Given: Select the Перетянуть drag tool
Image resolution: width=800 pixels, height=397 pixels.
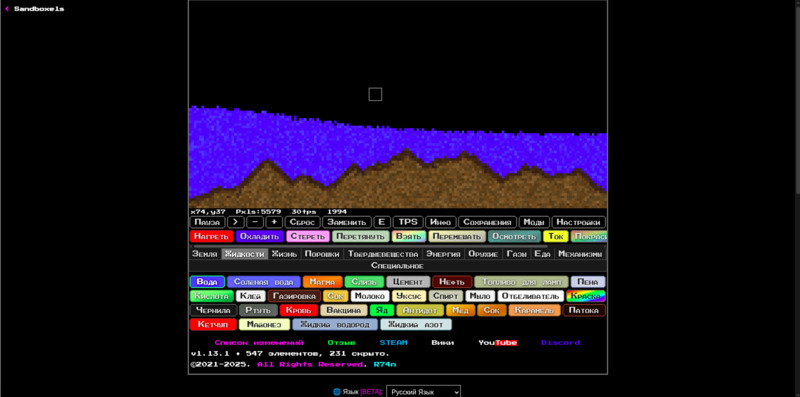Looking at the screenshot, I should click(361, 237).
